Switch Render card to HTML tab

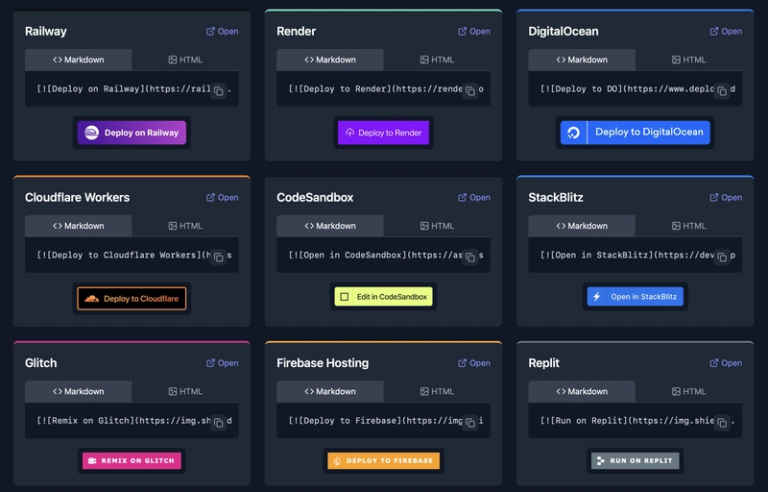click(x=437, y=60)
